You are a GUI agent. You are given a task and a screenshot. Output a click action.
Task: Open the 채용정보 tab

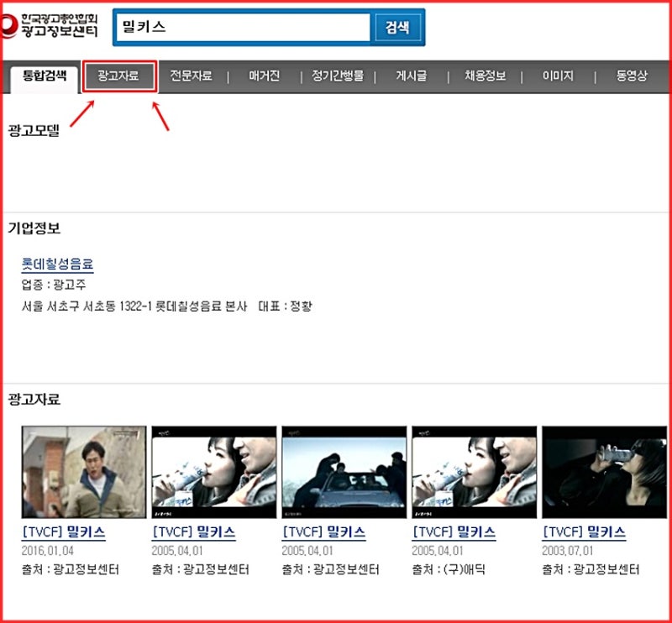(x=486, y=76)
